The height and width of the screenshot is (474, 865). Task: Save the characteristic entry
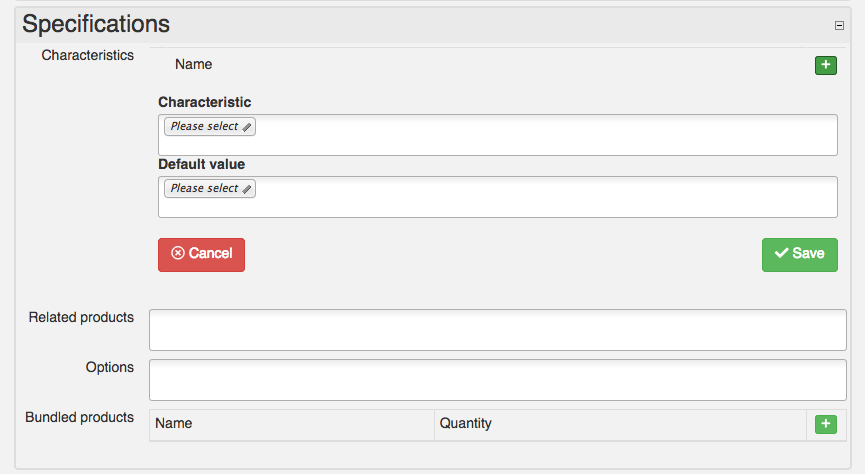pos(799,254)
